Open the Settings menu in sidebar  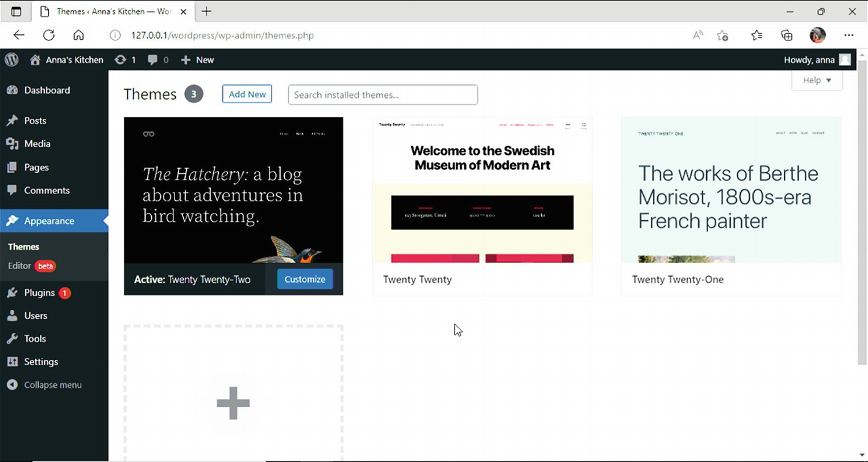point(40,362)
